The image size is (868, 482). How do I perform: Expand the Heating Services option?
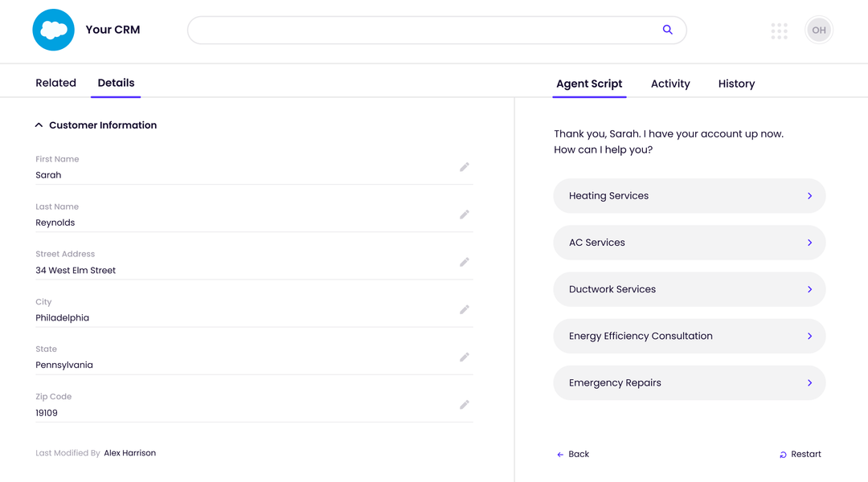point(689,196)
